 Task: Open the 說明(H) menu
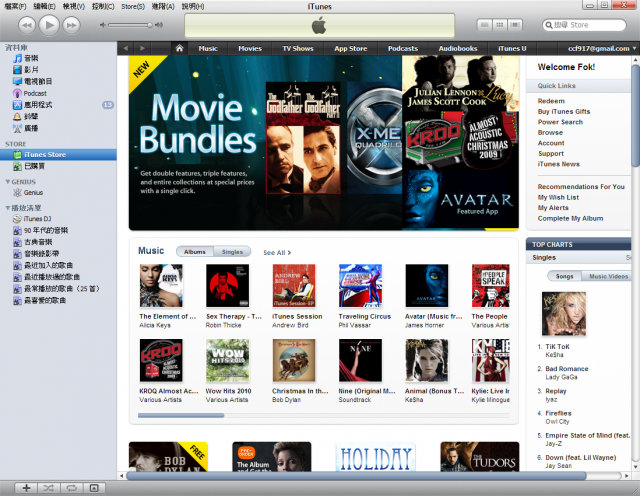193,7
